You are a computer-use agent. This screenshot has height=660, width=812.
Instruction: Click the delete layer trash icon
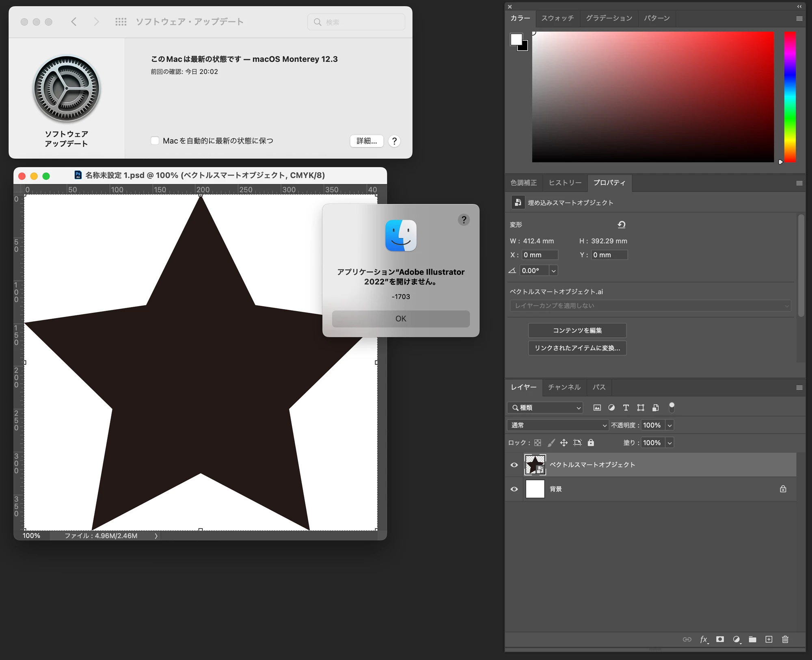pyautogui.click(x=785, y=639)
